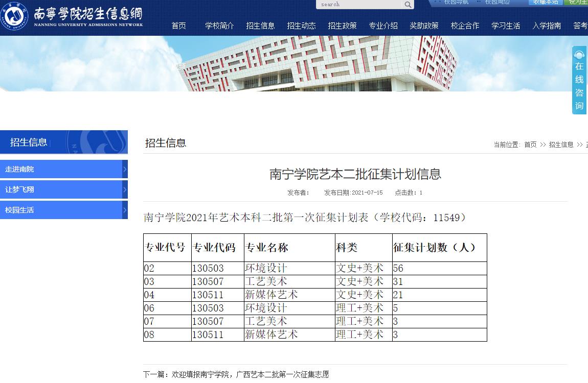
Task: Click the 校企合作 navigation item
Action: point(465,26)
